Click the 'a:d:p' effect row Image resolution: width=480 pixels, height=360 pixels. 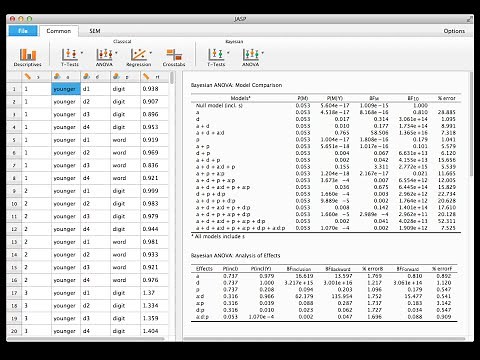pos(324,317)
